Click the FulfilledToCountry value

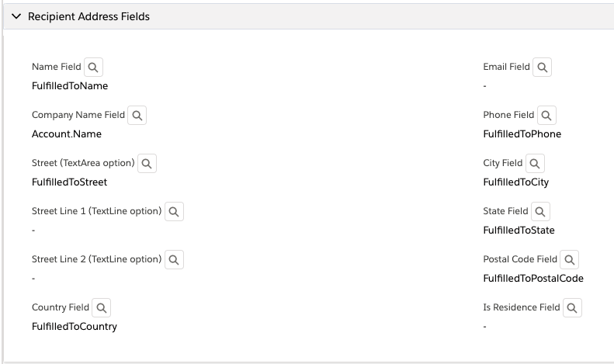[75, 327]
